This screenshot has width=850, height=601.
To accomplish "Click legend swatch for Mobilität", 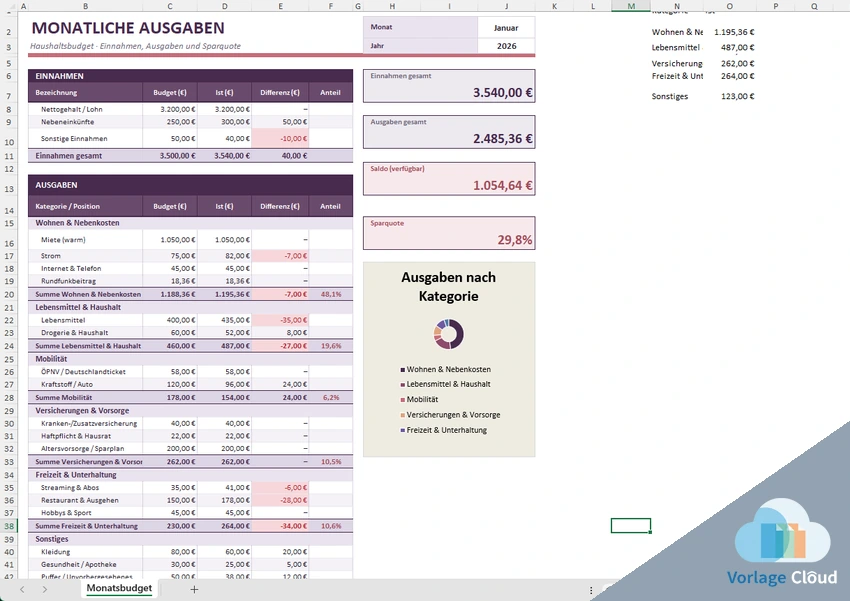I will click(x=402, y=400).
